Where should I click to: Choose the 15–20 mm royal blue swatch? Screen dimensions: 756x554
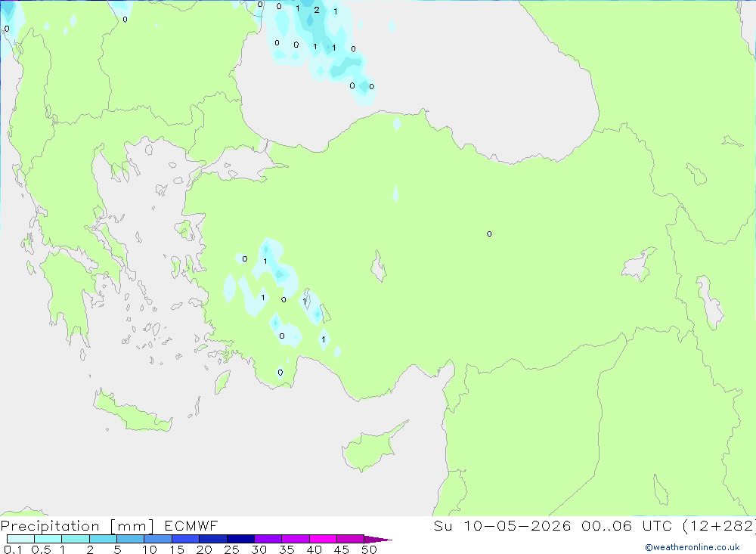186,539
